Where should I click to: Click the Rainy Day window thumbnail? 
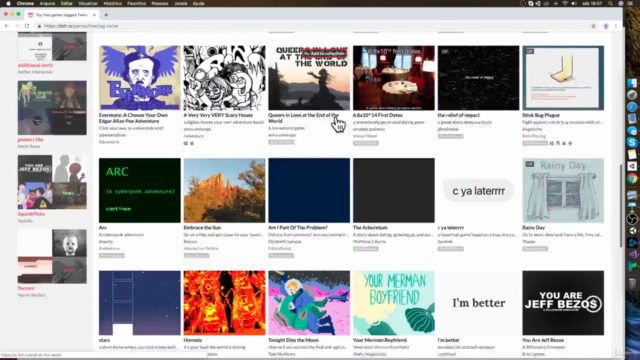pyautogui.click(x=563, y=190)
